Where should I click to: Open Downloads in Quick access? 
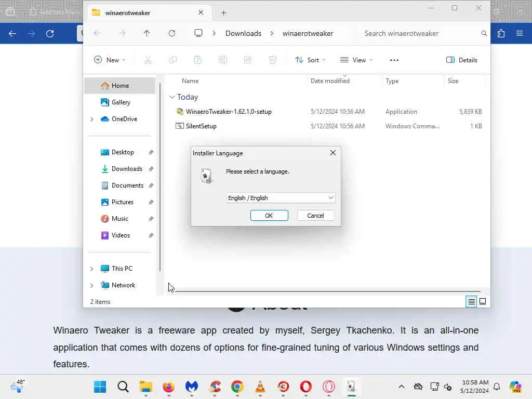(x=120, y=169)
